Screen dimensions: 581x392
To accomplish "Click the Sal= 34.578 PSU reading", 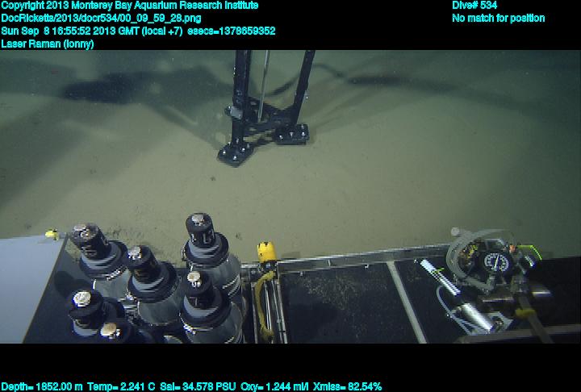I will [x=198, y=387].
